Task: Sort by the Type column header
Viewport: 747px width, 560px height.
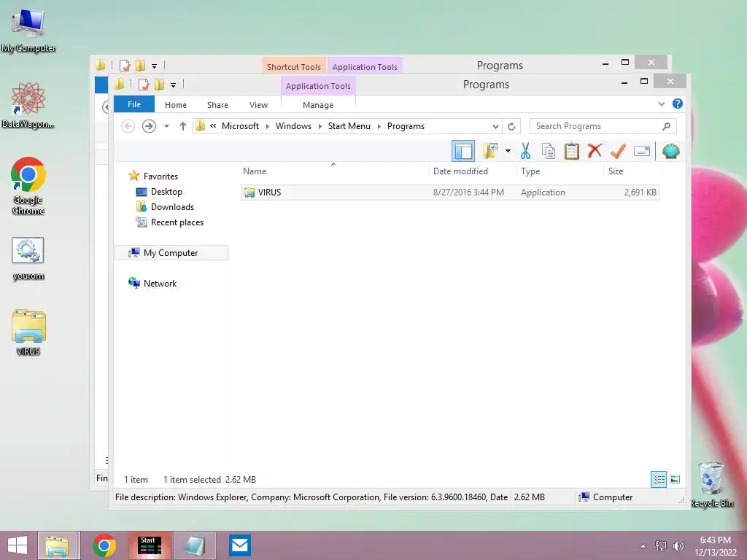Action: point(530,171)
